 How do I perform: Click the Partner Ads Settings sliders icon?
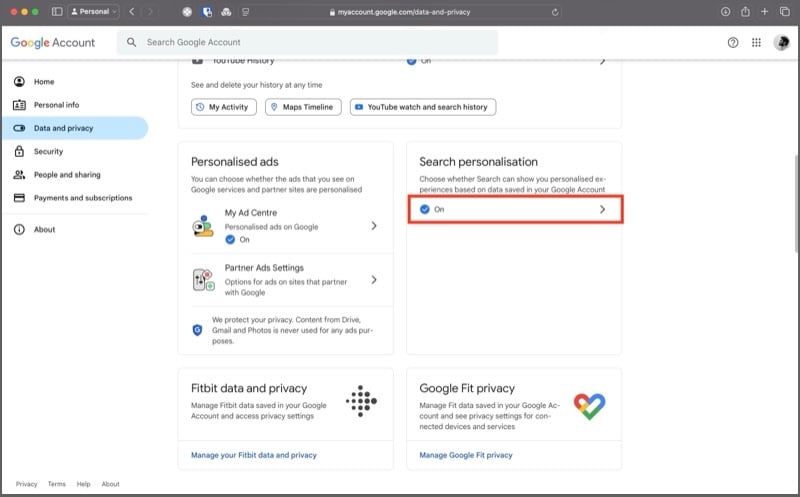(204, 280)
